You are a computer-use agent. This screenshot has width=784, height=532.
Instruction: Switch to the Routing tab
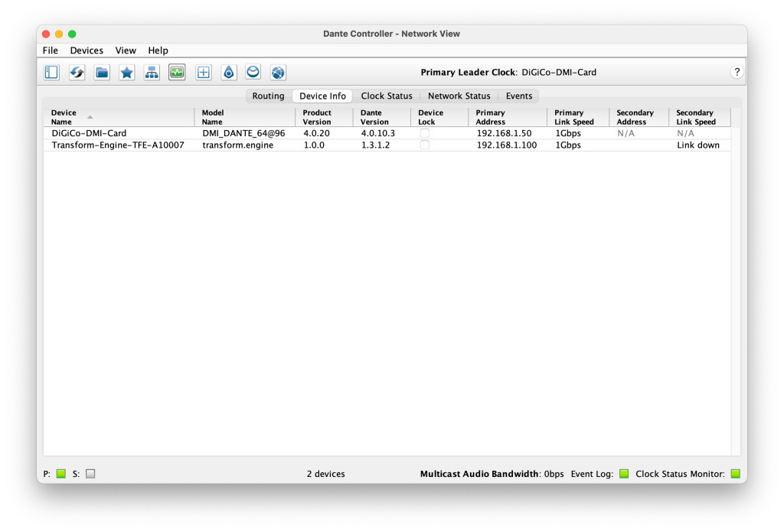268,96
